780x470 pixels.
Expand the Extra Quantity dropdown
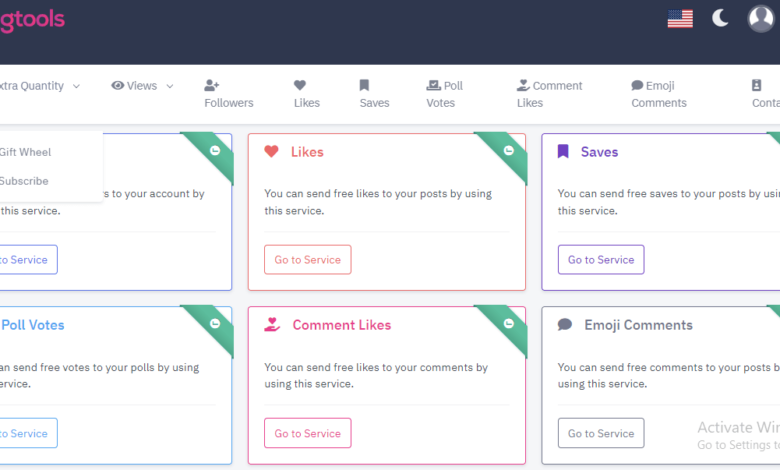[40, 86]
